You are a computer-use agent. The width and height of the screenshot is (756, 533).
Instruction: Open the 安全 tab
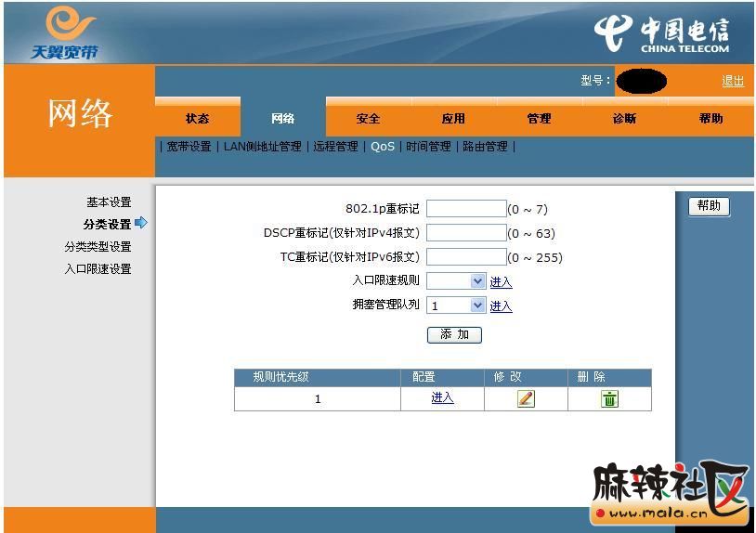368,119
